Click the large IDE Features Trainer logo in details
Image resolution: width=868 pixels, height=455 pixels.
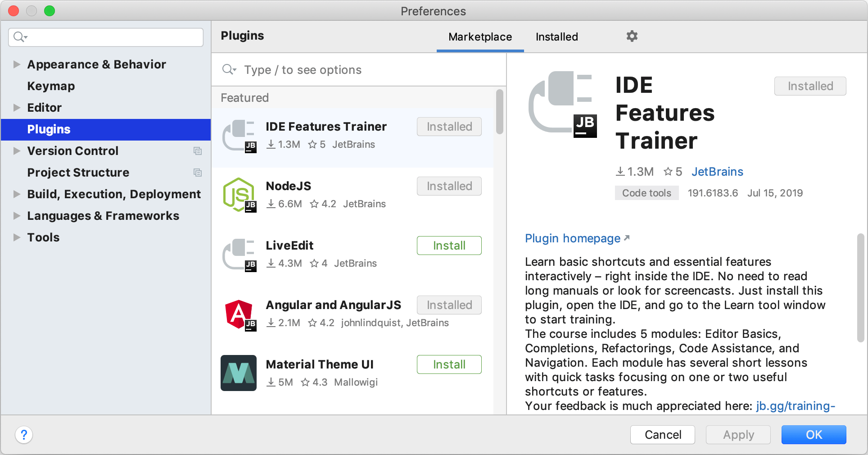pyautogui.click(x=562, y=104)
